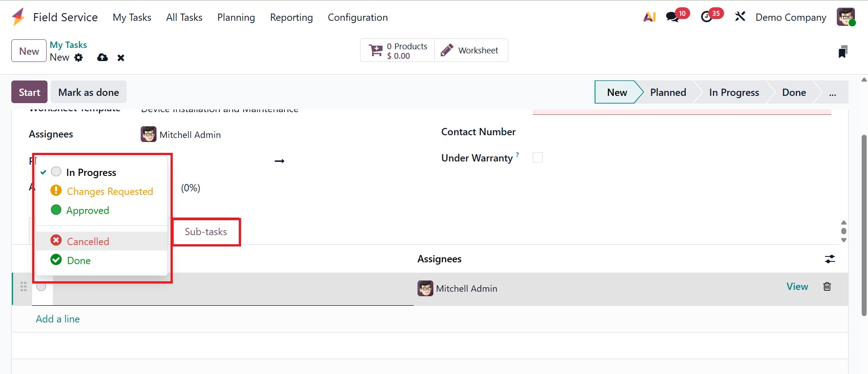Switch to the Sub-tasks tab
The image size is (868, 374).
(206, 232)
